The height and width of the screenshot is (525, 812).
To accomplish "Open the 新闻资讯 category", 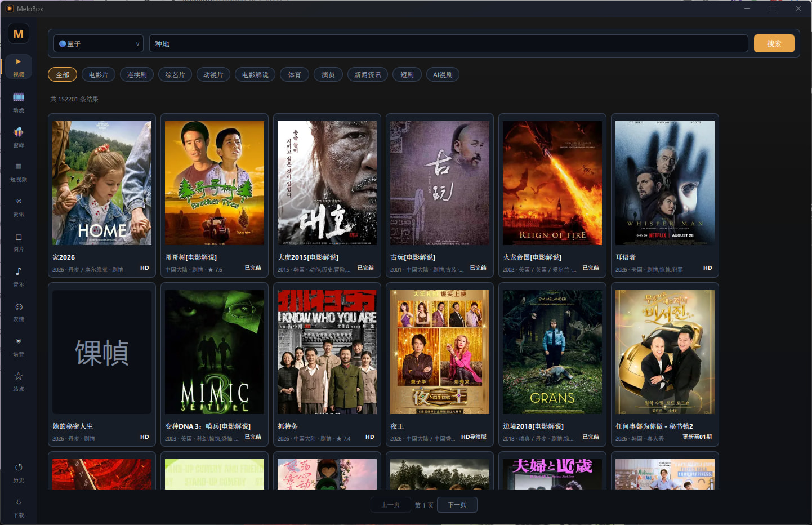I will tap(368, 74).
